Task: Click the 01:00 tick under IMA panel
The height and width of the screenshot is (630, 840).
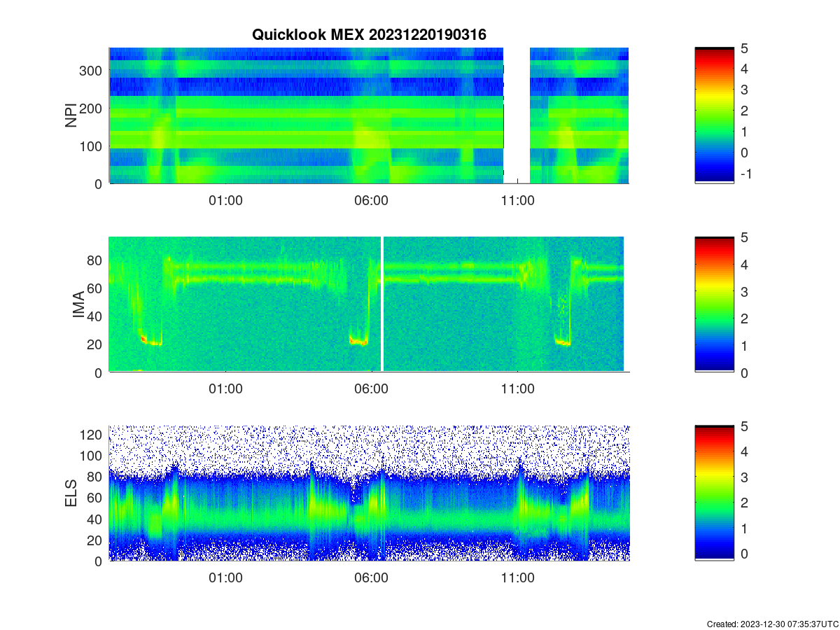Action: coord(225,389)
